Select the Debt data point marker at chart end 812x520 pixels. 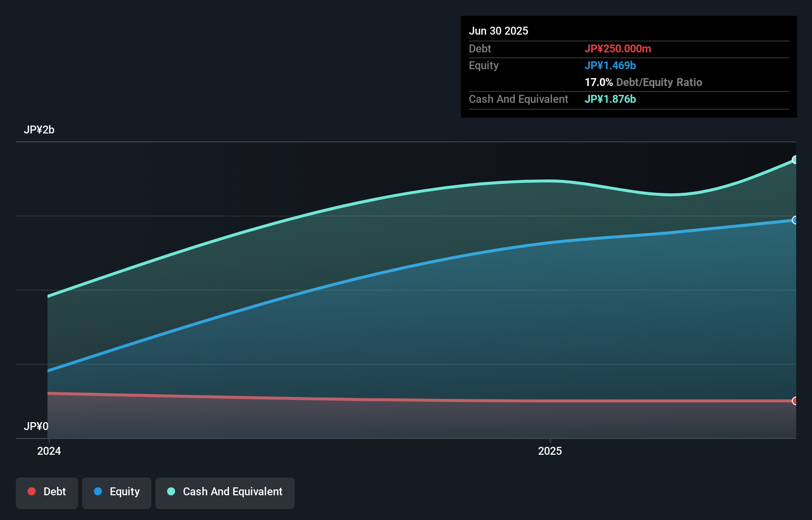click(x=795, y=401)
